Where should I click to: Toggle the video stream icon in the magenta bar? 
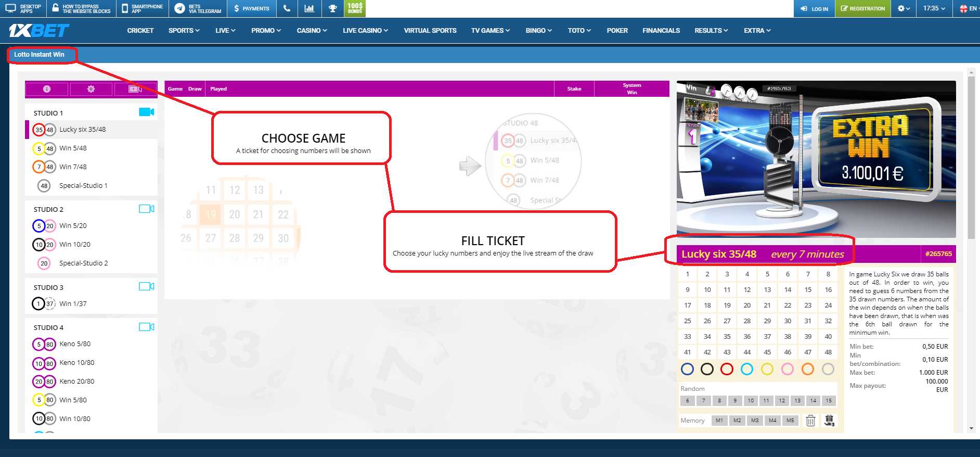(135, 89)
